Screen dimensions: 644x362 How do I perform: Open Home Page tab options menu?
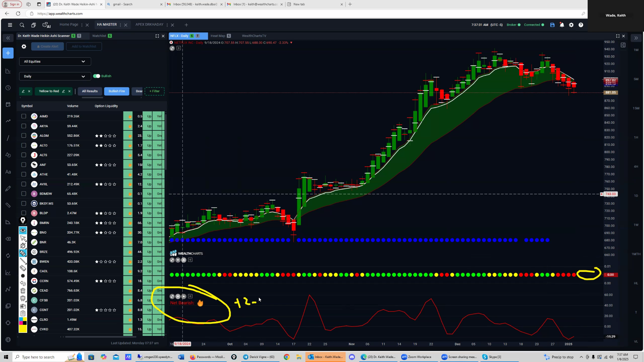coord(82,25)
